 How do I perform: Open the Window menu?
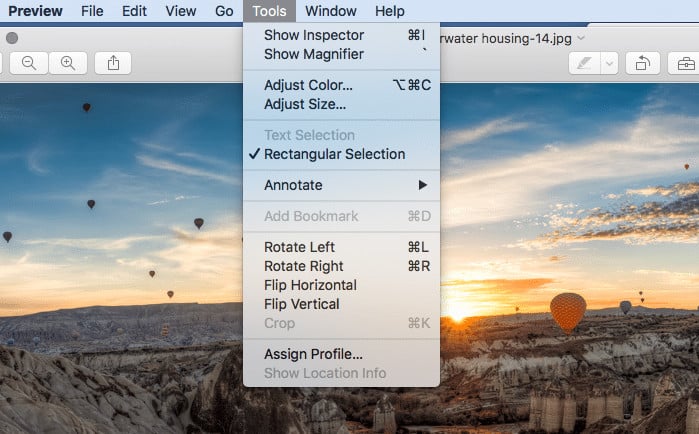tap(331, 11)
